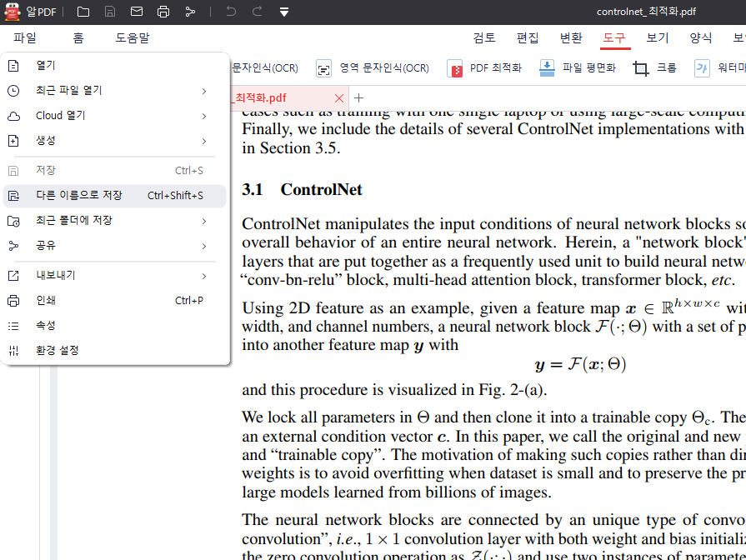This screenshot has height=560, width=746.
Task: Click the clock icon beside 최근 파일 열기
Action: coord(14,90)
